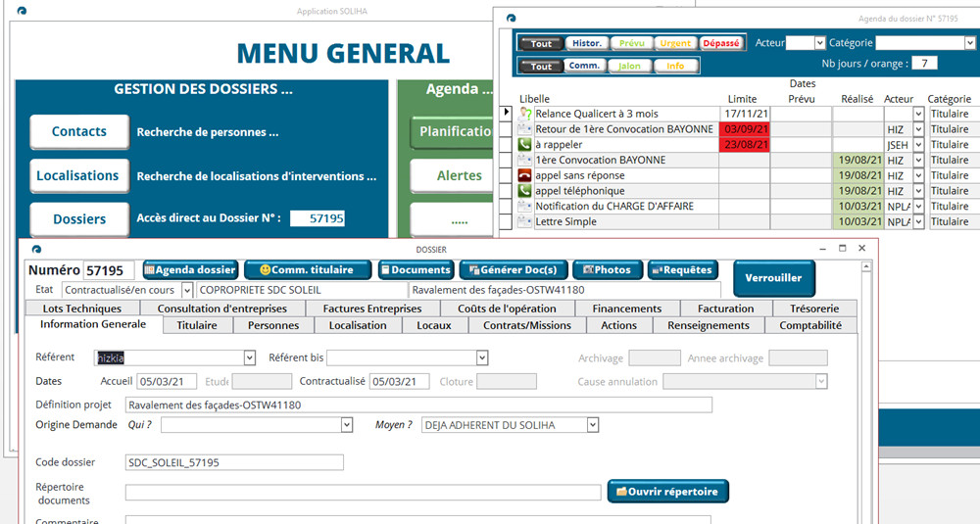Toggle the Tout filter in the status row
Image resolution: width=980 pixels, height=524 pixels.
click(541, 43)
